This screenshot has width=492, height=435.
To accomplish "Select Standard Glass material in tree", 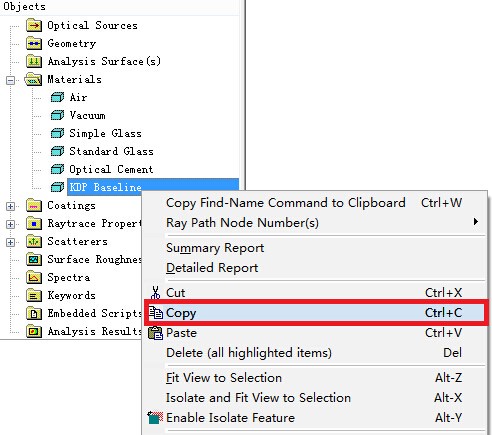I will (111, 151).
